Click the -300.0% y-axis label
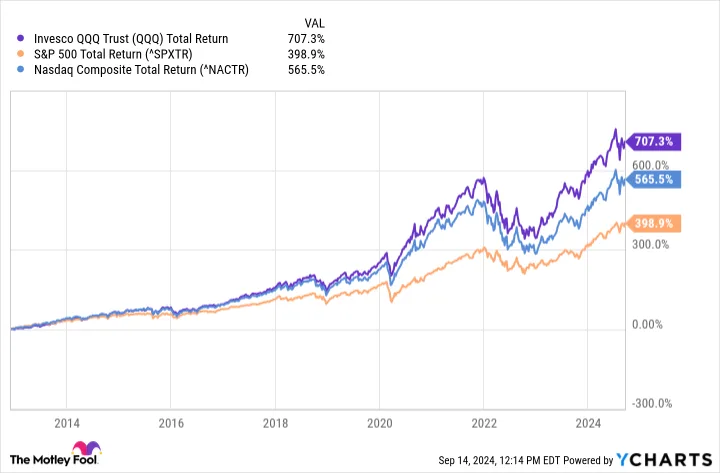The height and width of the screenshot is (473, 720). (x=652, y=404)
